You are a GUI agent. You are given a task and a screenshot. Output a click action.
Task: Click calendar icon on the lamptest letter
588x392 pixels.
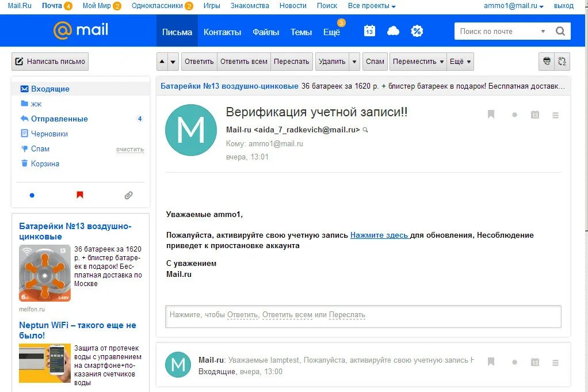(535, 363)
